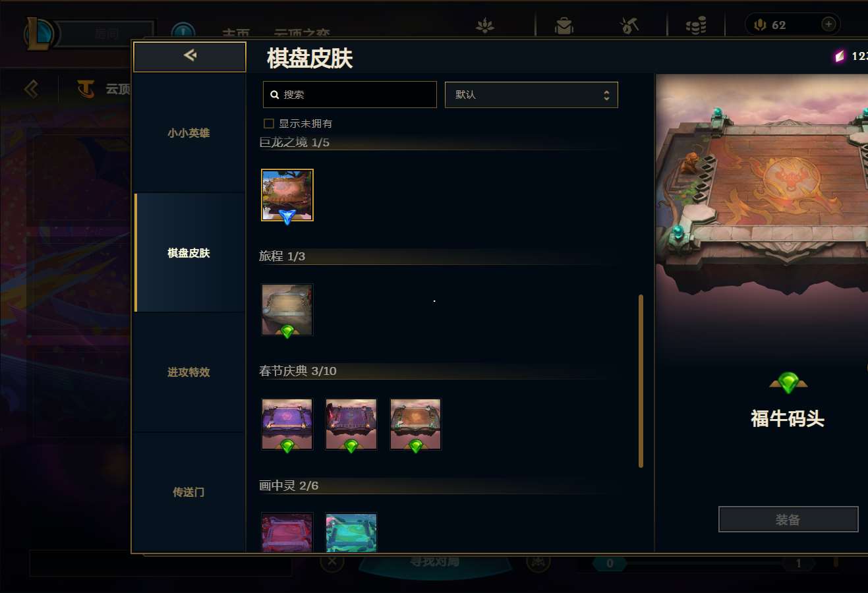This screenshot has height=593, width=868.
Task: Click the back arrow in the skin panel
Action: point(190,55)
